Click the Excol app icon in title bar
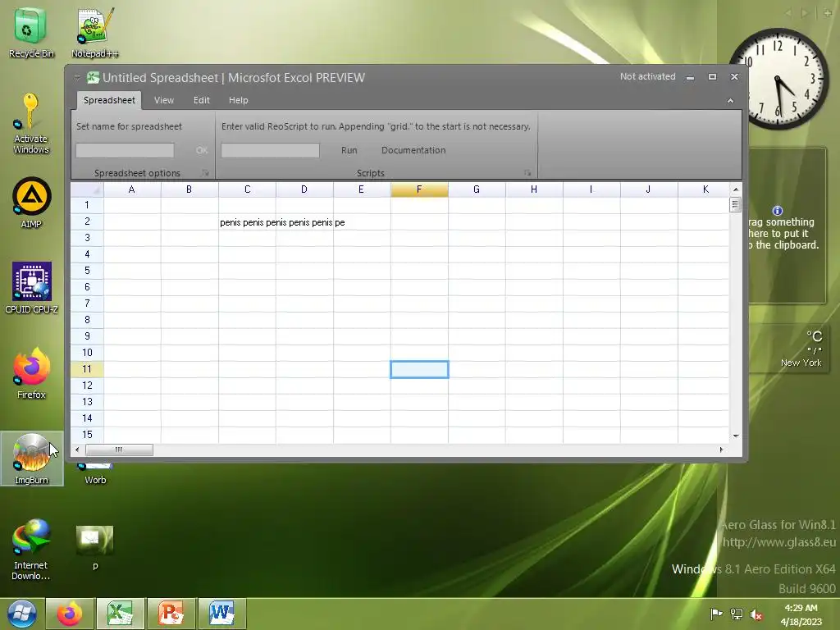This screenshot has width=840, height=630. [x=94, y=78]
